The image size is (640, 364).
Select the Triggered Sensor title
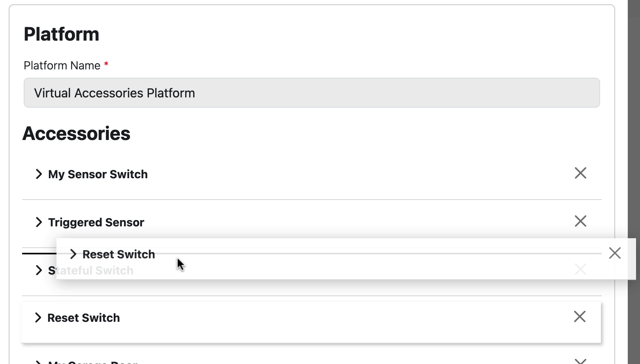pyautogui.click(x=96, y=222)
